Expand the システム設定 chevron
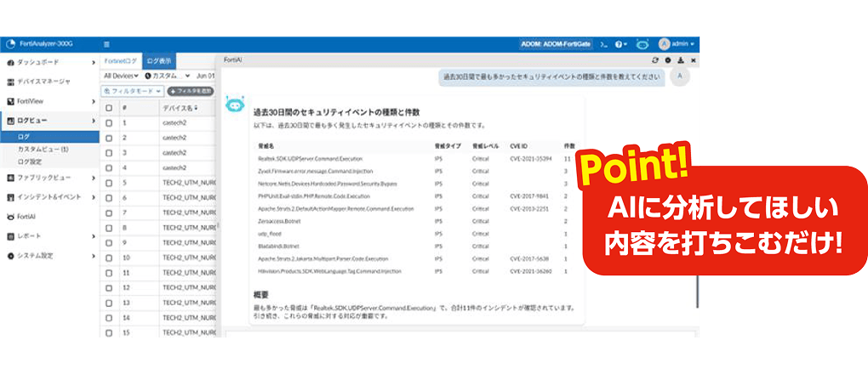 click(x=94, y=256)
